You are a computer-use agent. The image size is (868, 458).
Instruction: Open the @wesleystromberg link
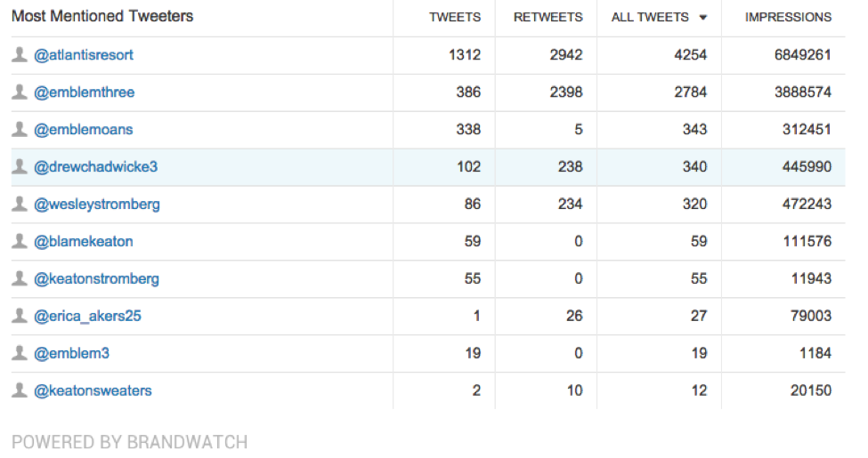(x=97, y=205)
